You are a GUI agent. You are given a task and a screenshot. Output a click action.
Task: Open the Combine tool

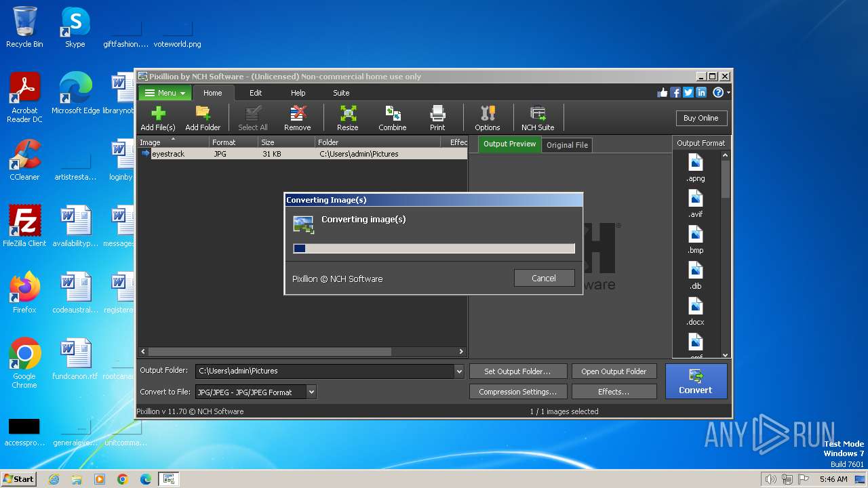(393, 118)
